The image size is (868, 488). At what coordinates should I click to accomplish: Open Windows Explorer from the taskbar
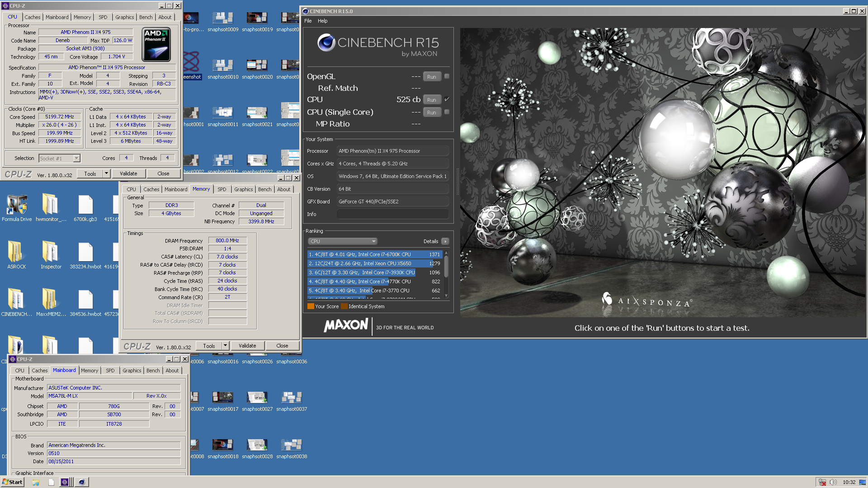point(36,482)
